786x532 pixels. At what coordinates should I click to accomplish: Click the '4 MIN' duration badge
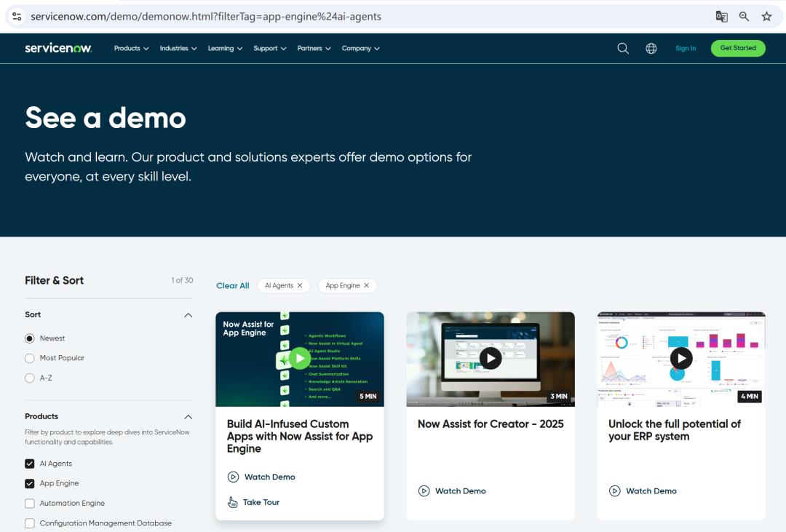click(x=750, y=396)
